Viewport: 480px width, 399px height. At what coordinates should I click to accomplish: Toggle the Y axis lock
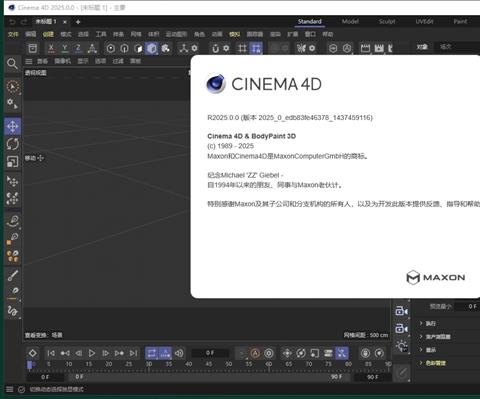point(65,48)
